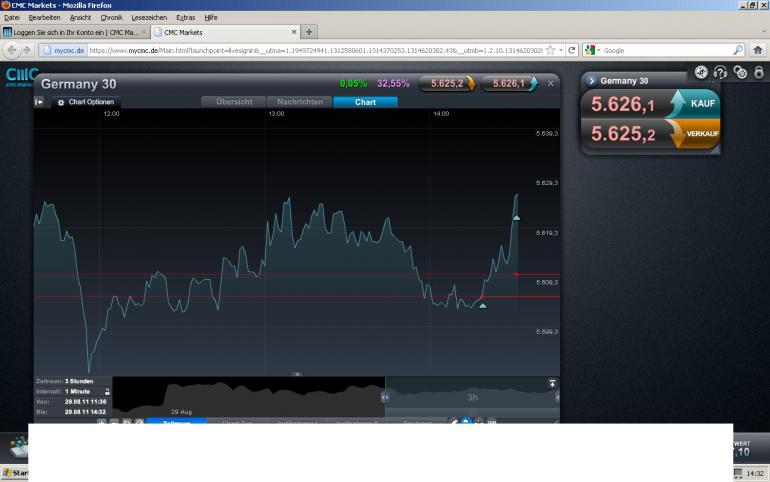Open the Hilfe menu

pyautogui.click(x=211, y=18)
